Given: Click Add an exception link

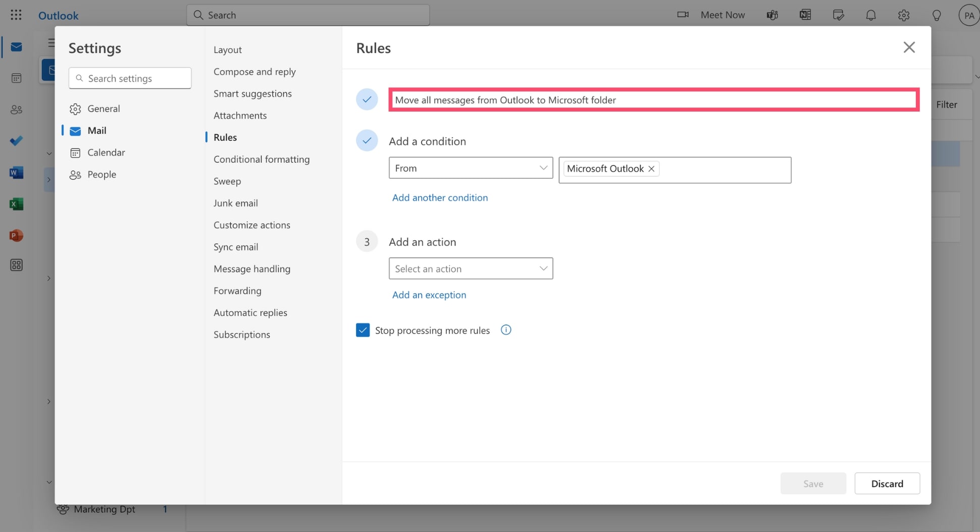Looking at the screenshot, I should pyautogui.click(x=429, y=295).
